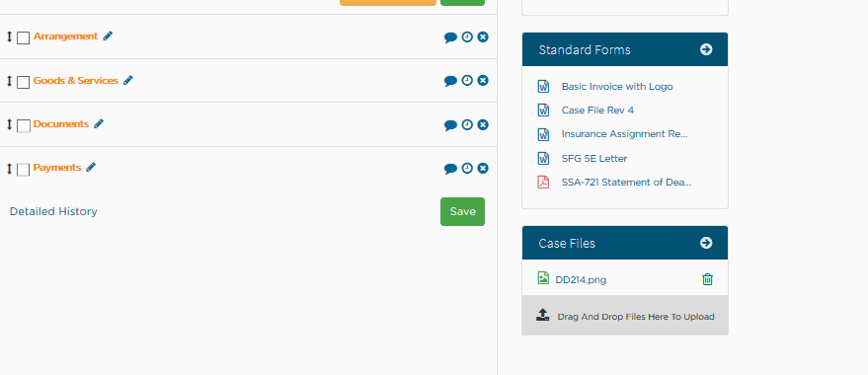Check the Arrangement checkbox

pyautogui.click(x=24, y=38)
